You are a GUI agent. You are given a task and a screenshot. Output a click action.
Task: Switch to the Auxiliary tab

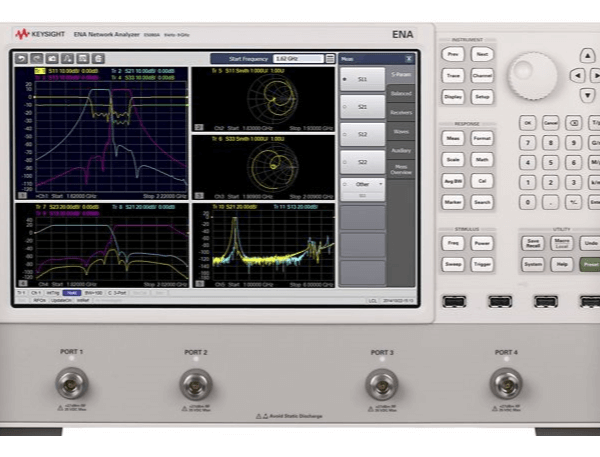[x=401, y=150]
